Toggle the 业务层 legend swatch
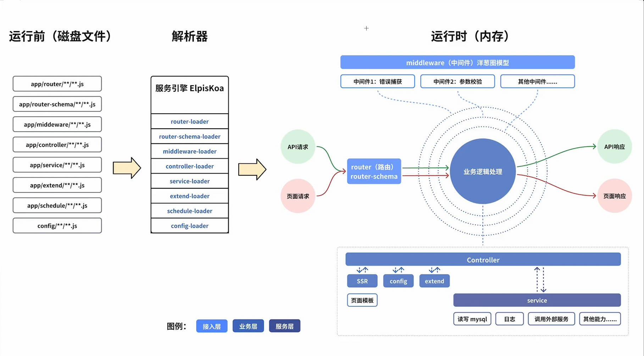 248,326
